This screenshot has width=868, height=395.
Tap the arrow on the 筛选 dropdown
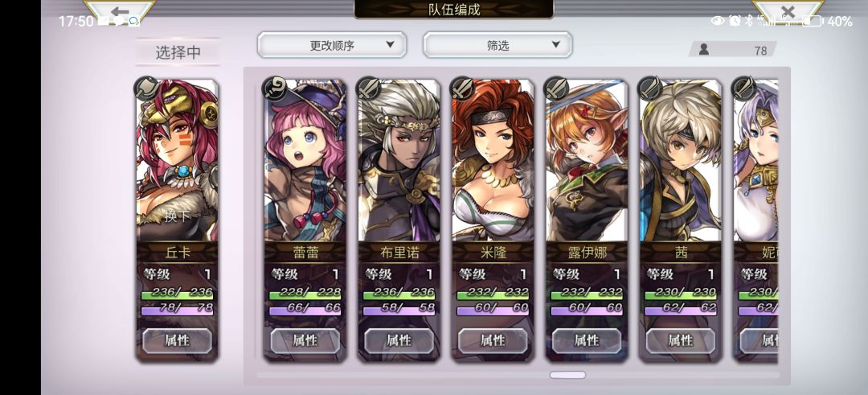(556, 45)
